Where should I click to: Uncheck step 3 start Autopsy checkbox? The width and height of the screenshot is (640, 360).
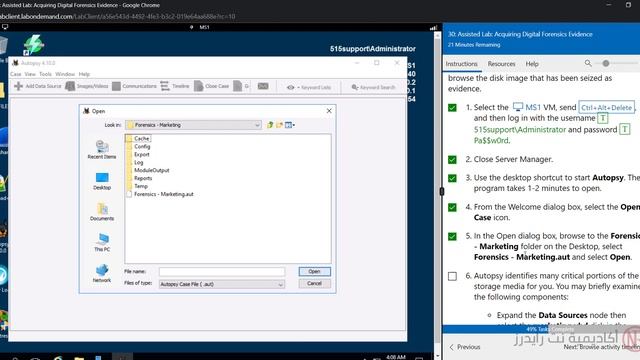pos(452,178)
